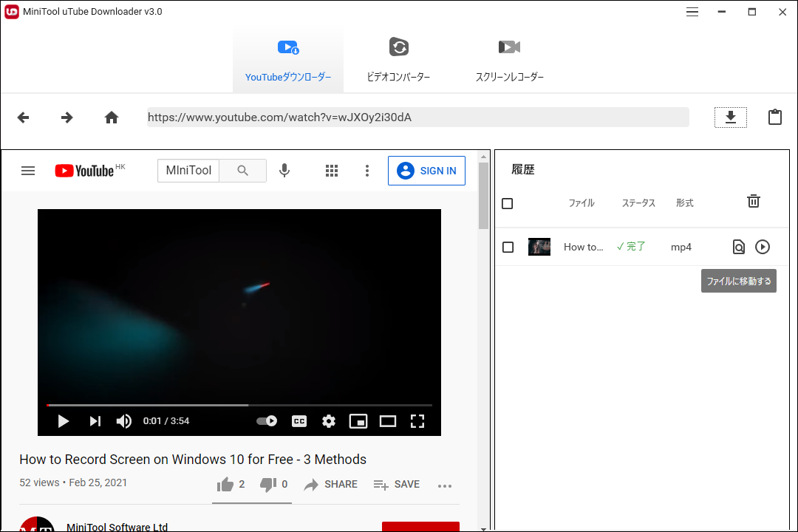Switch to theater mode
The width and height of the screenshot is (798, 532).
point(388,421)
